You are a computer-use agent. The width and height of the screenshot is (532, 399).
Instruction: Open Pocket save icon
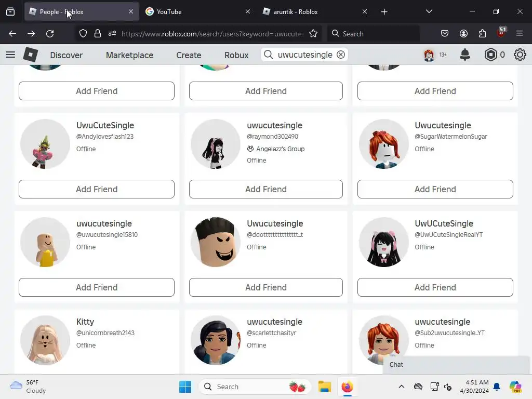click(445, 34)
